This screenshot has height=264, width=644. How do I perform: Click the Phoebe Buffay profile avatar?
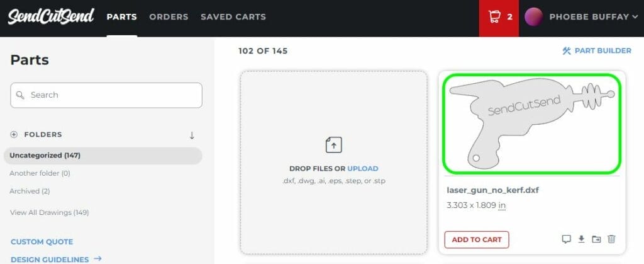533,17
